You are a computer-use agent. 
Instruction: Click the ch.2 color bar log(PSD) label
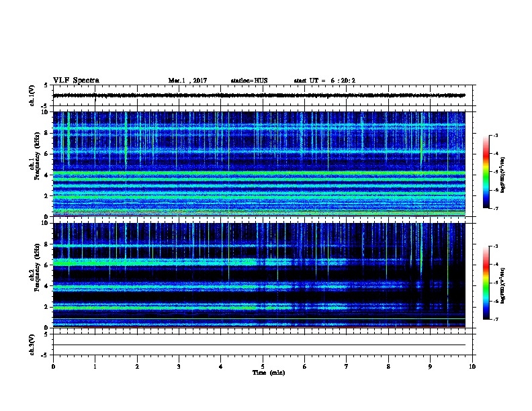coord(503,285)
